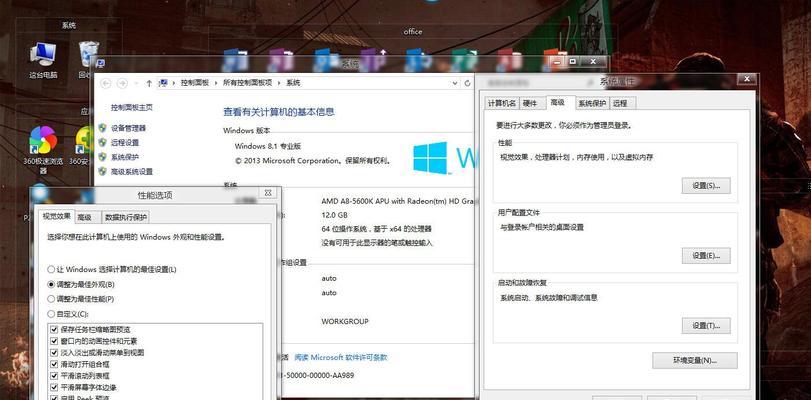
Task: Click the System window title bar icon
Action: coord(100,64)
